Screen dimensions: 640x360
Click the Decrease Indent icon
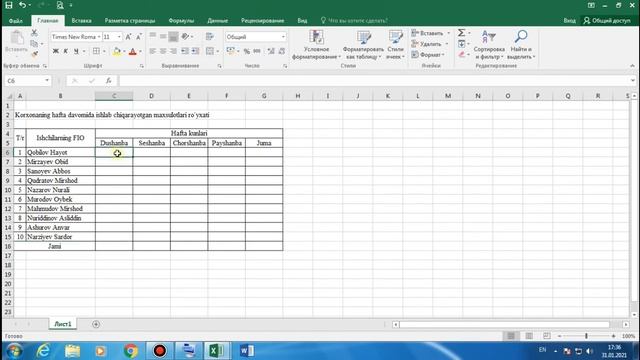click(185, 51)
